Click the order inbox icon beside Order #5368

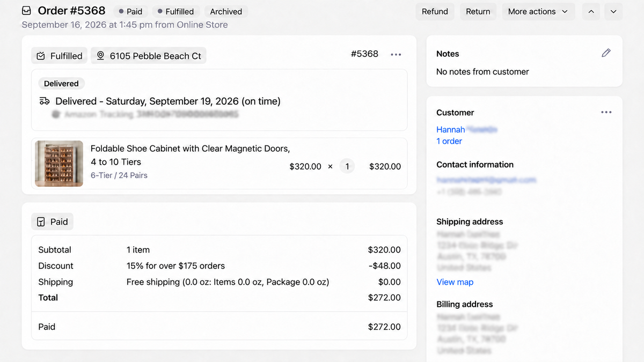click(26, 11)
